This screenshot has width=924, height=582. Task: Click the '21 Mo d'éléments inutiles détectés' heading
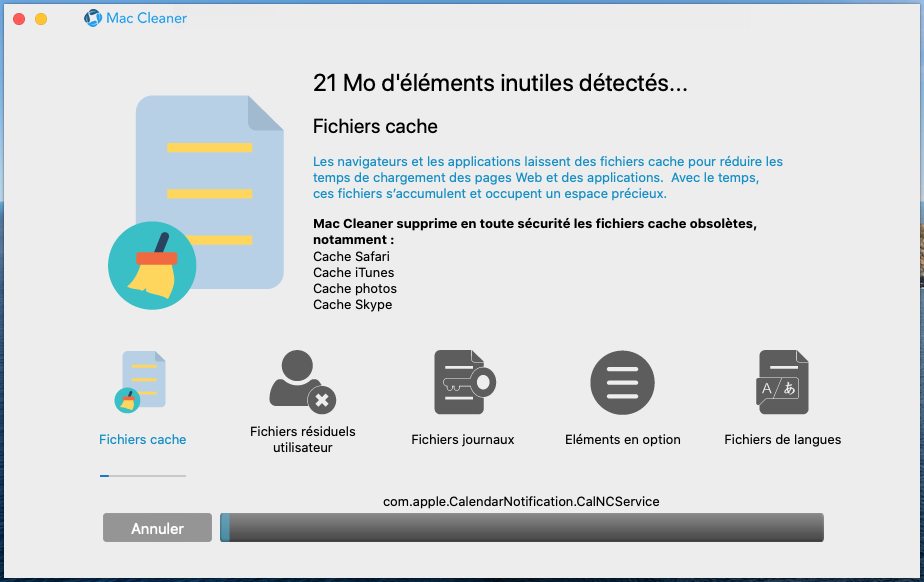coord(500,83)
